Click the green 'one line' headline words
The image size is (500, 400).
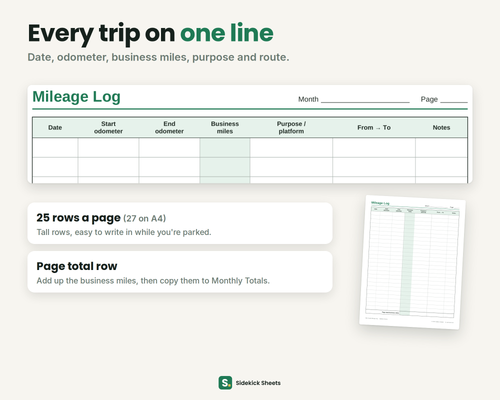coord(227,33)
